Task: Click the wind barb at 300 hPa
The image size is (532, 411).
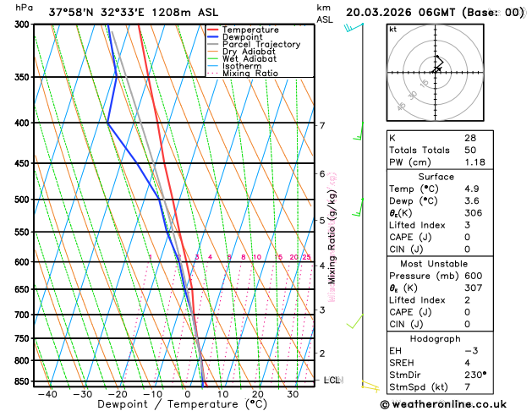Action: point(350,28)
